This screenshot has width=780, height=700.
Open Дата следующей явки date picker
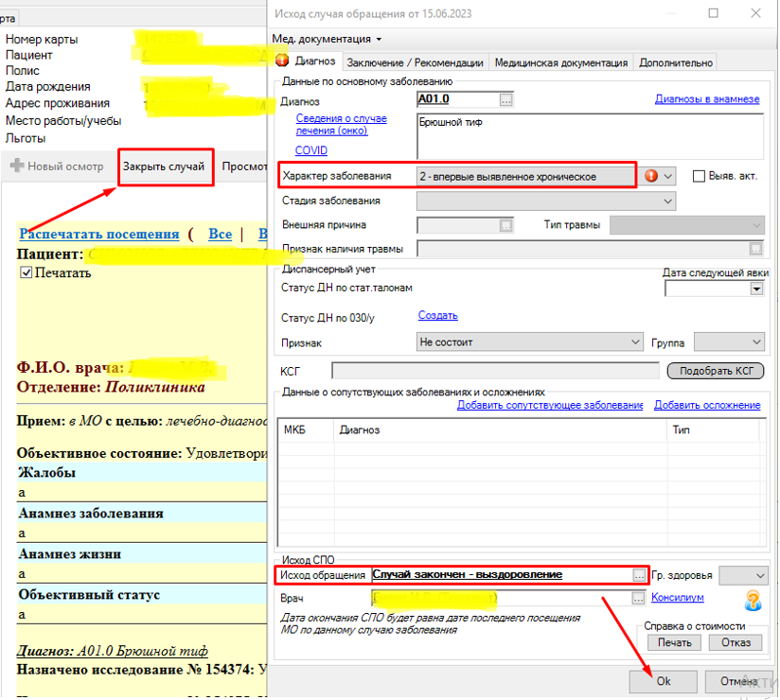[756, 289]
